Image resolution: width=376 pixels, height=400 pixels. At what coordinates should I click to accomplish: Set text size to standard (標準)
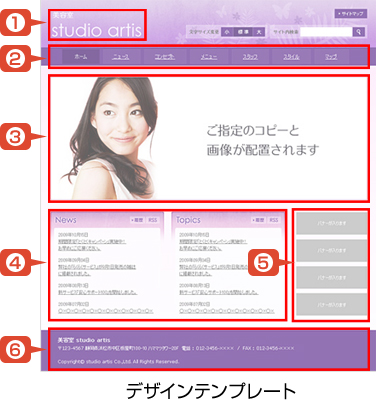click(x=243, y=32)
